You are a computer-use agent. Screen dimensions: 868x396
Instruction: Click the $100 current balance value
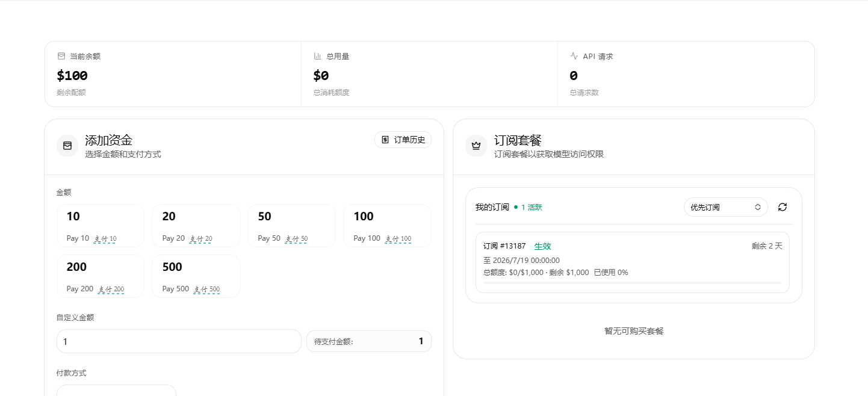(72, 76)
